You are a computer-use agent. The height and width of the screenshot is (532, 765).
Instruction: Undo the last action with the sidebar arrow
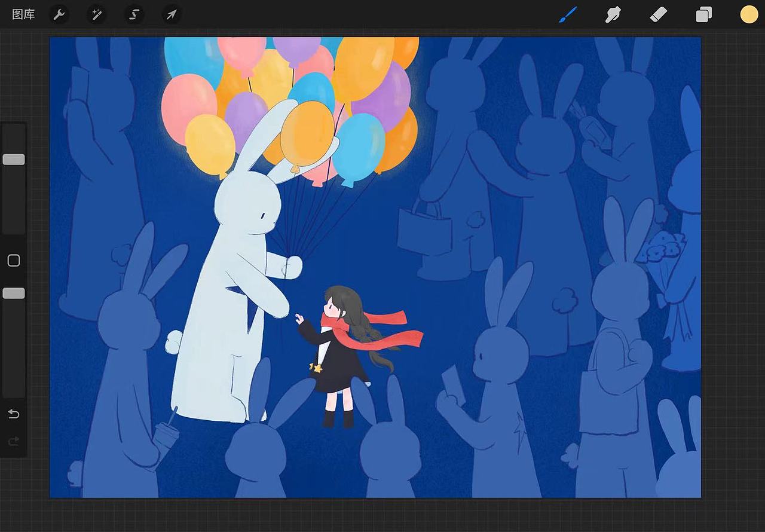pyautogui.click(x=14, y=414)
